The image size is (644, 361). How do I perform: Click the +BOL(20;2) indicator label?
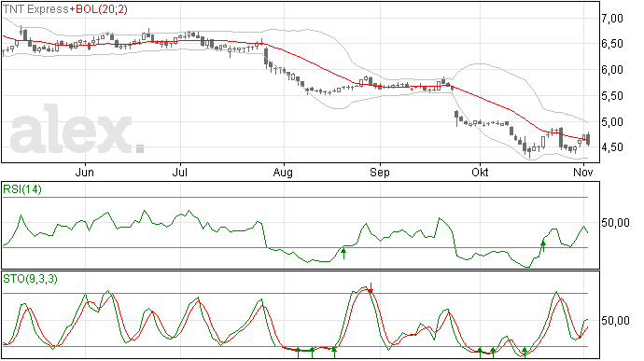(99, 9)
